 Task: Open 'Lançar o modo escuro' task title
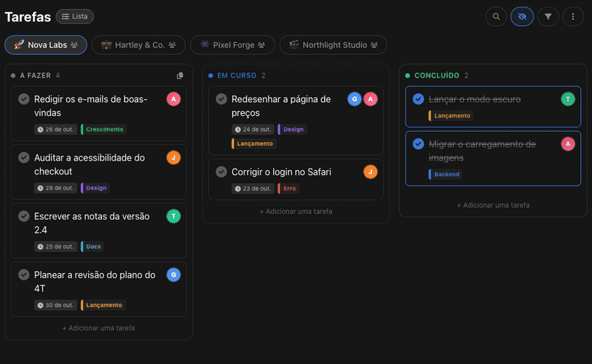tap(474, 99)
